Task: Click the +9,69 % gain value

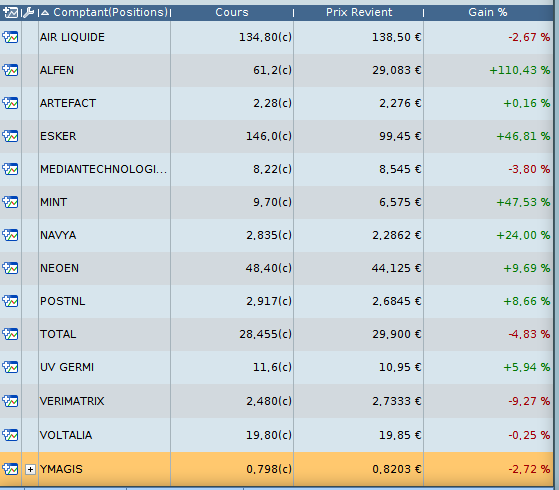Action: (527, 268)
